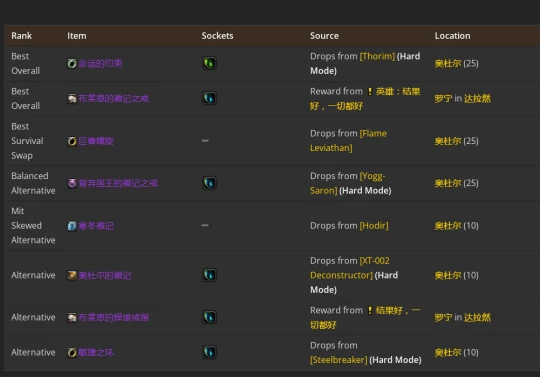Open the 寒冬徽记 item link
This screenshot has width=540, height=377.
coord(96,226)
